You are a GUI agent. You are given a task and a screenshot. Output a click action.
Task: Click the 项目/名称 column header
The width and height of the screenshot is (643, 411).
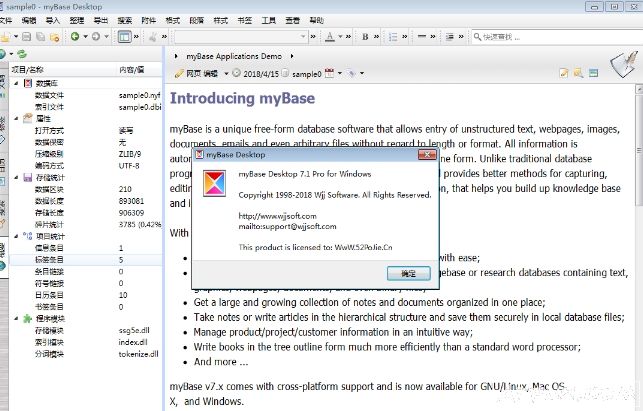[62, 70]
